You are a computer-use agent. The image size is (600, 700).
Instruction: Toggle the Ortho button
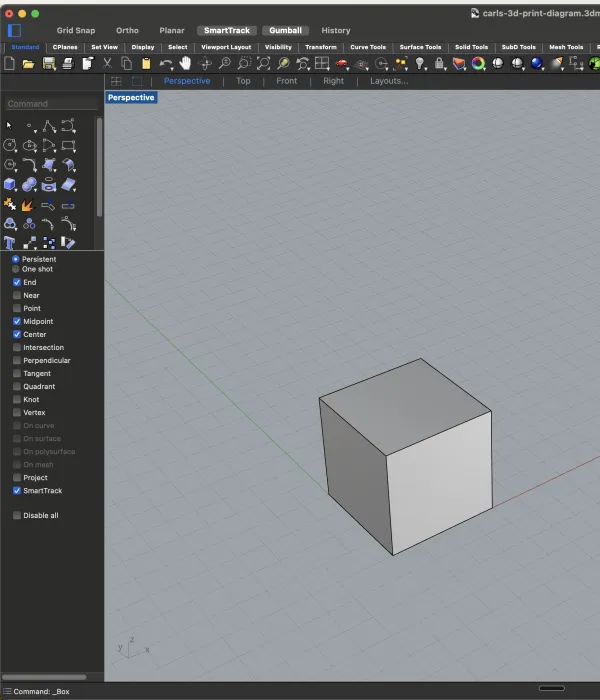127,30
